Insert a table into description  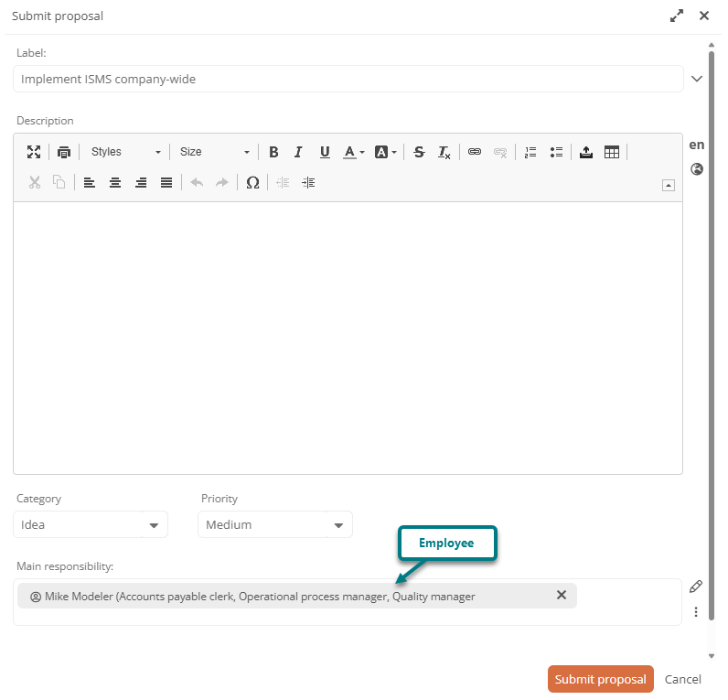pyautogui.click(x=612, y=152)
